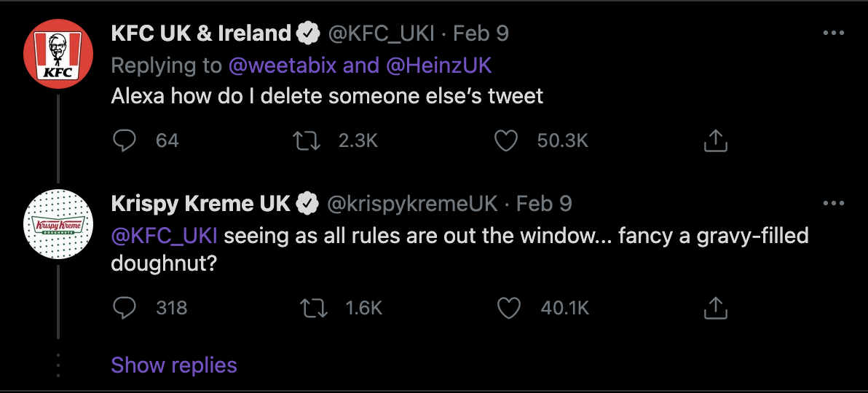Retweet the KFC tweet about Alexa
Image resolution: width=868 pixels, height=393 pixels.
(x=307, y=140)
